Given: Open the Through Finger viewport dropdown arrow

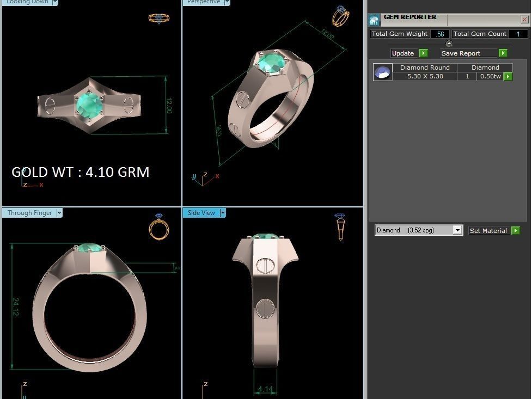Looking at the screenshot, I should (59, 213).
